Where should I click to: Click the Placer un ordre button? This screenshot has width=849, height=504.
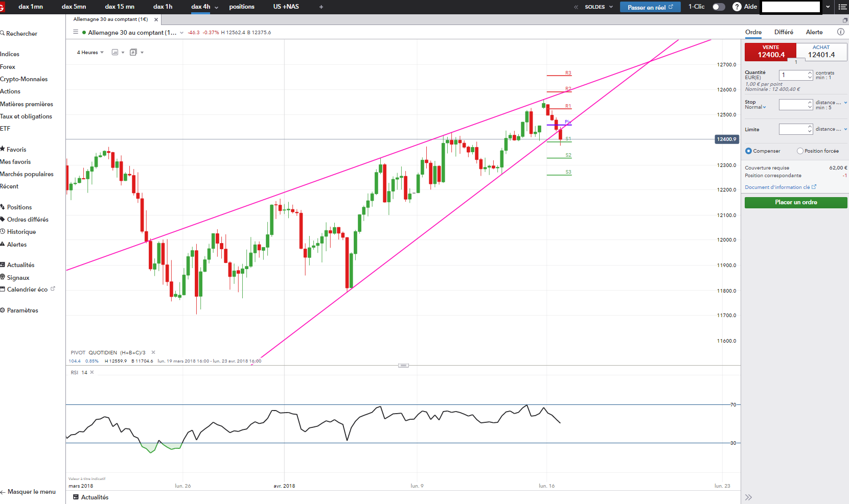(796, 203)
